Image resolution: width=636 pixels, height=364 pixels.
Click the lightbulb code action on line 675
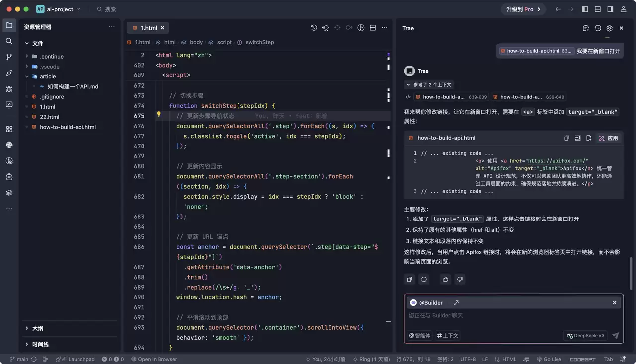click(159, 114)
